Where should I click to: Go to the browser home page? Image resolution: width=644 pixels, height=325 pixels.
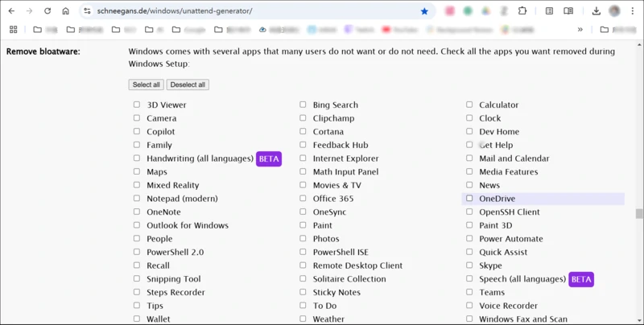click(65, 11)
